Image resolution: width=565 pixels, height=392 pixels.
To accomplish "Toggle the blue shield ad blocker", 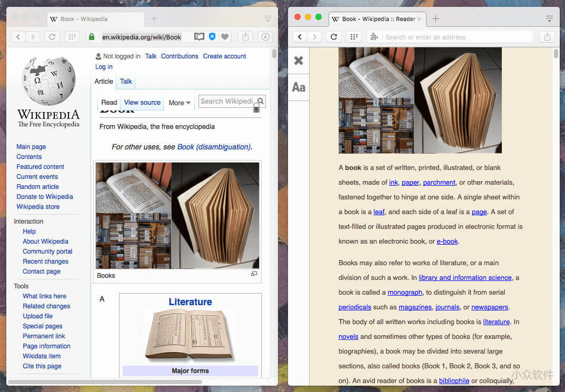I will pos(212,37).
